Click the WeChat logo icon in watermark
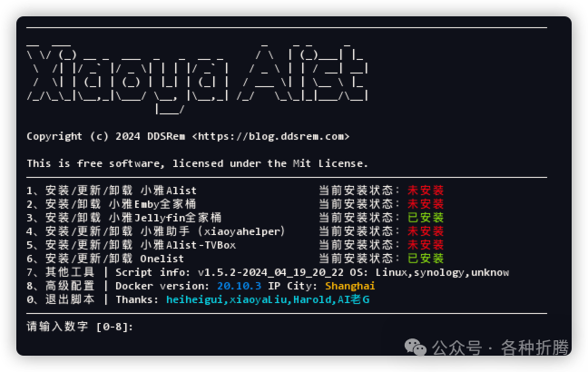Image resolution: width=588 pixels, height=372 pixels. click(x=416, y=348)
